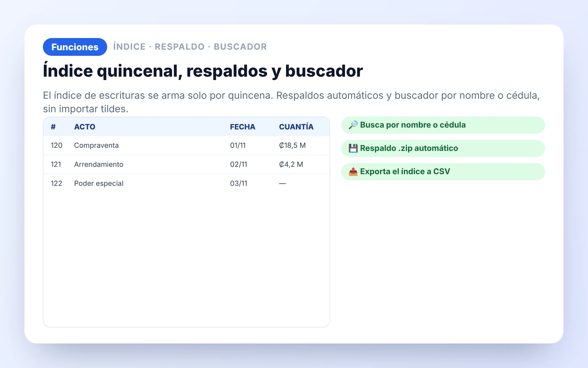Click the dash amount in Poder especial row
The width and height of the screenshot is (588, 368).
pyautogui.click(x=283, y=183)
